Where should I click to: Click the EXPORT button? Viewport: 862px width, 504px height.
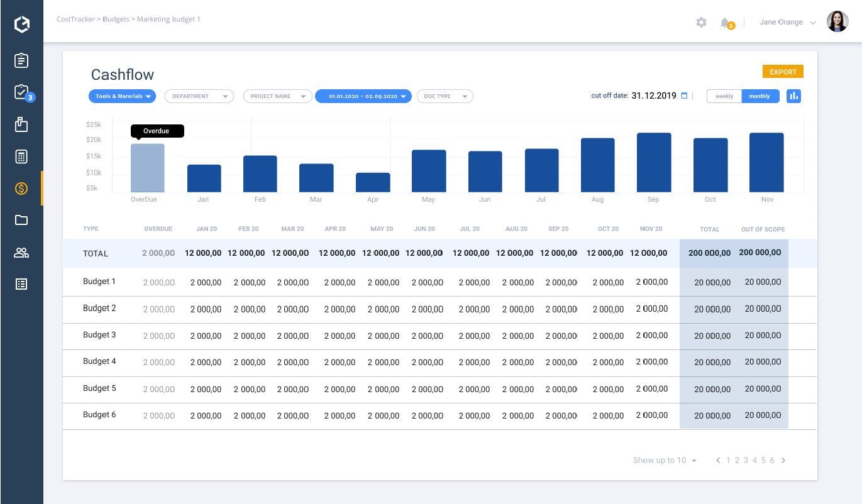783,72
